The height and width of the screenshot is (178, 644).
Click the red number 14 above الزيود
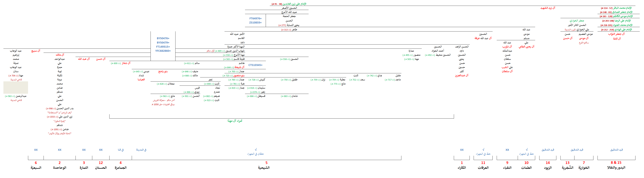pos(547,163)
